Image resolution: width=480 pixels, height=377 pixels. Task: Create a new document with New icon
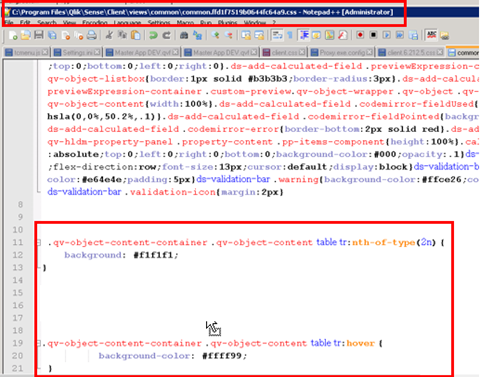[x=13, y=35]
